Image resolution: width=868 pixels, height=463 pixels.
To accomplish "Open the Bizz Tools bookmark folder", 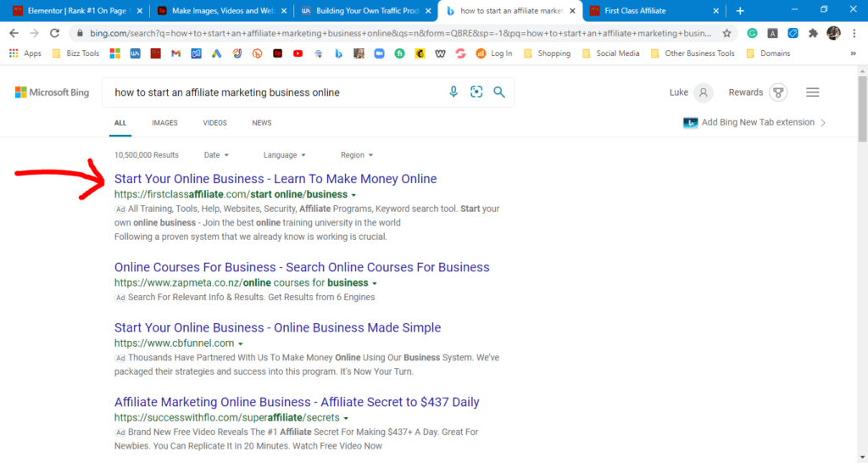I will click(75, 53).
